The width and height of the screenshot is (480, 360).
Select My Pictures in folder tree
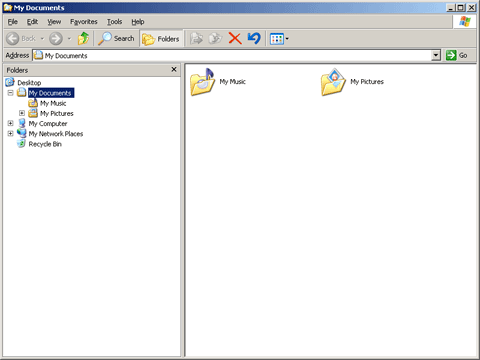tap(57, 113)
